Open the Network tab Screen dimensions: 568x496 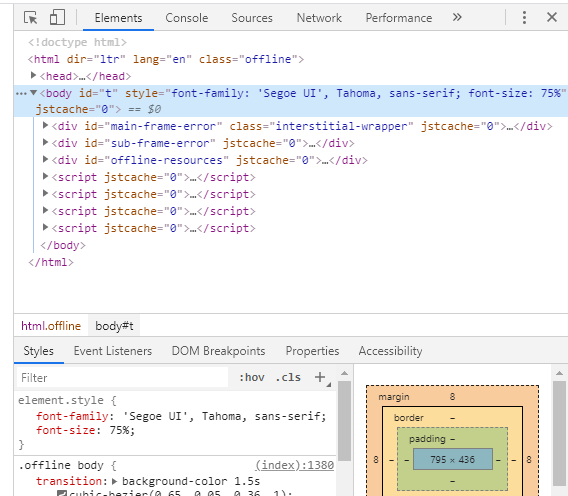click(x=319, y=18)
